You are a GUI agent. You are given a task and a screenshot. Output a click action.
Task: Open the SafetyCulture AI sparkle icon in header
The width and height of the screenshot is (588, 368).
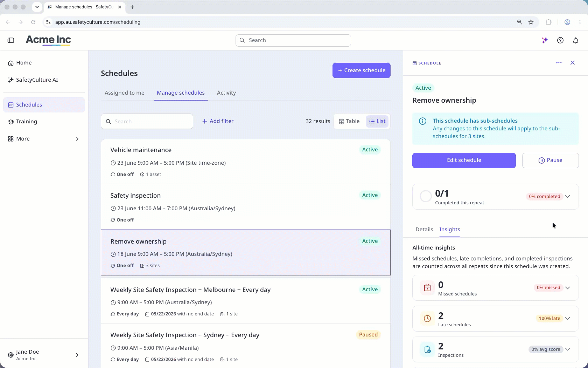pos(545,40)
